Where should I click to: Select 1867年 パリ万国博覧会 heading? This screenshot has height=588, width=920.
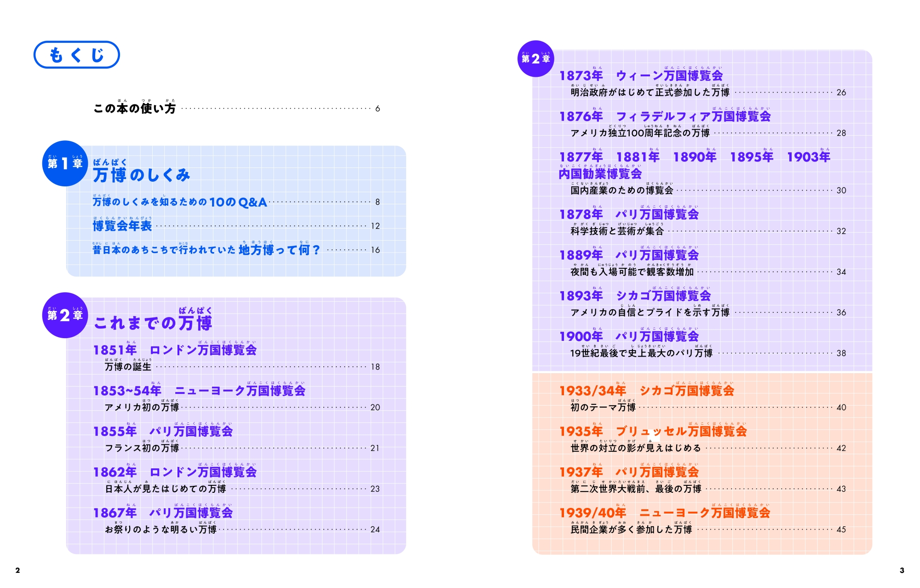[163, 513]
